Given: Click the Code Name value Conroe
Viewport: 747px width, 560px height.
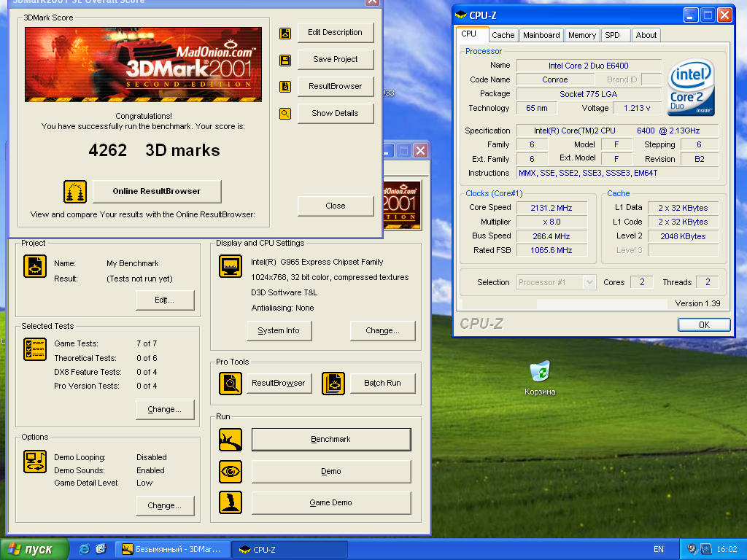Looking at the screenshot, I should click(x=554, y=80).
